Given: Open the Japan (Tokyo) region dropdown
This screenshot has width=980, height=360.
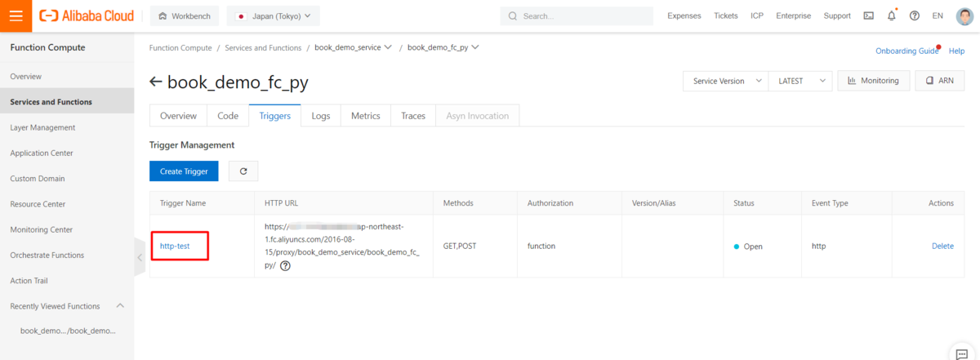Looking at the screenshot, I should [274, 16].
